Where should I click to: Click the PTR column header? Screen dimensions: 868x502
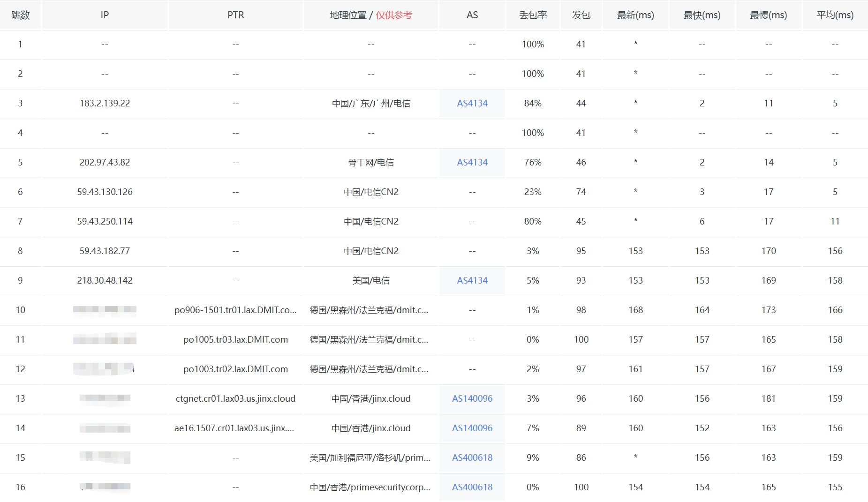[x=235, y=15]
